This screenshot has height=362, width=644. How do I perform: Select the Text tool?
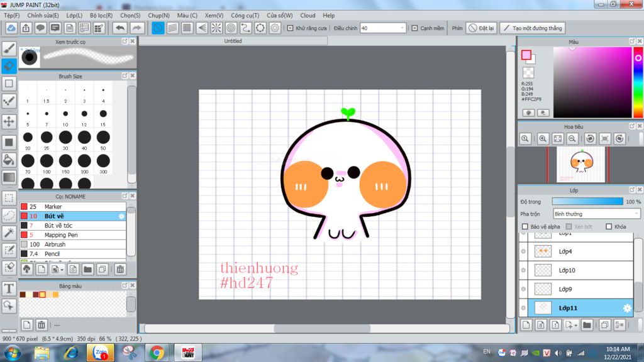9,288
